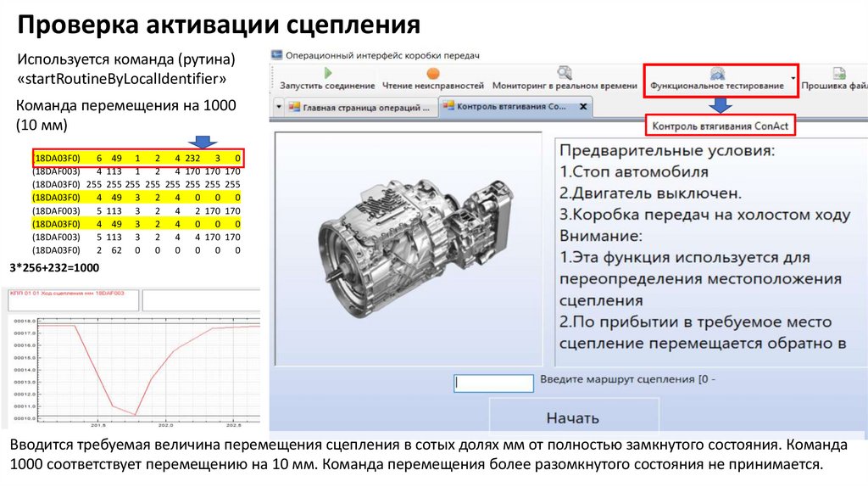This screenshot has height=487, width=868.
Task: Click the formula '3*256+232=1000'
Action: [x=54, y=267]
